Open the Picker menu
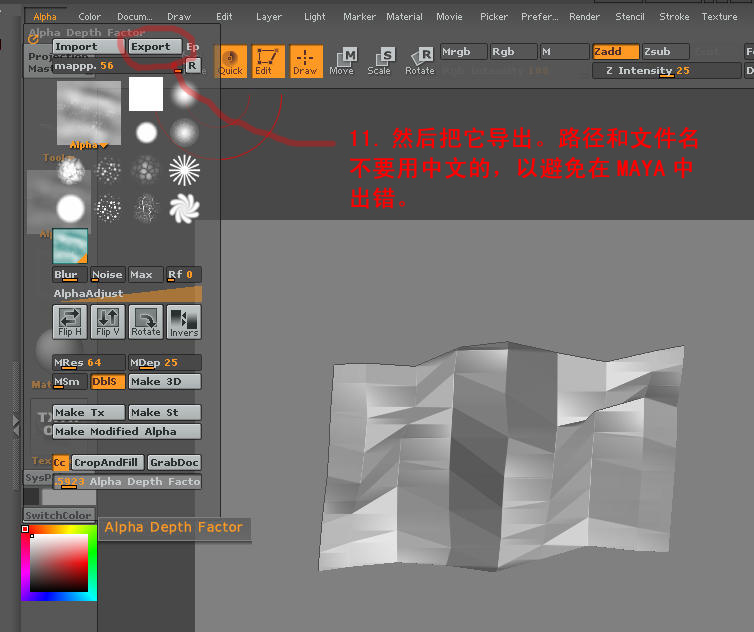The image size is (754, 632). point(494,17)
